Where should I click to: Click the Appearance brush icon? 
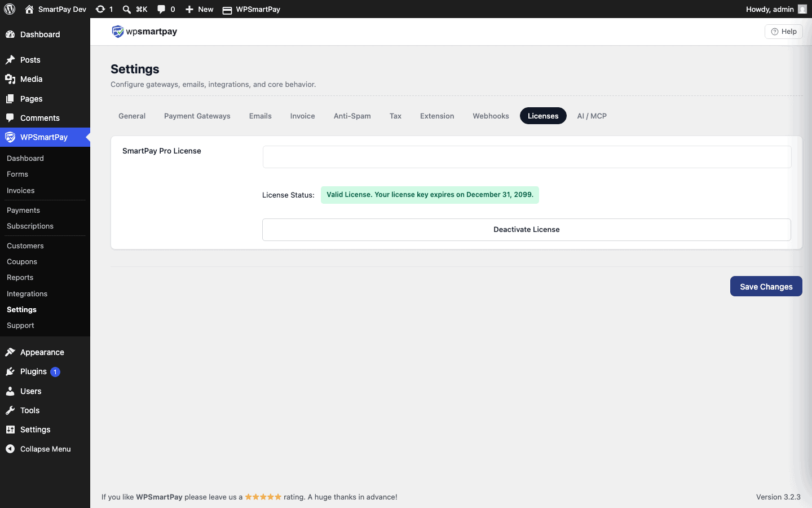[x=10, y=352]
